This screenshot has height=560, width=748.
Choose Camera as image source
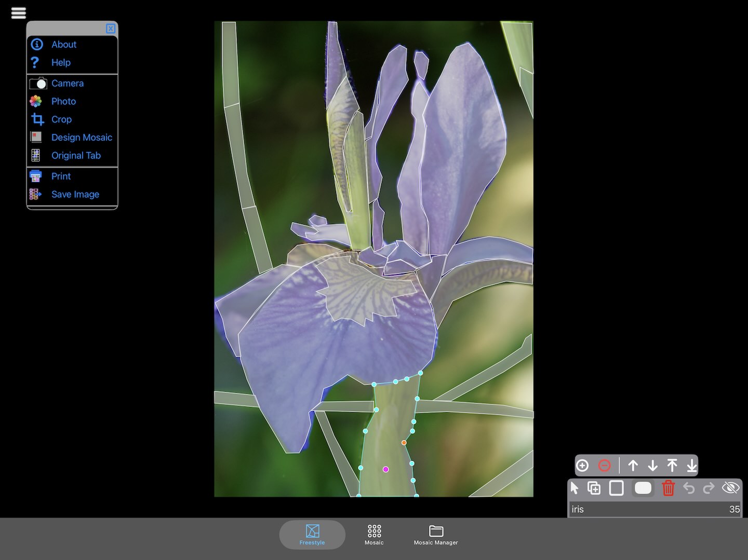tap(72, 84)
